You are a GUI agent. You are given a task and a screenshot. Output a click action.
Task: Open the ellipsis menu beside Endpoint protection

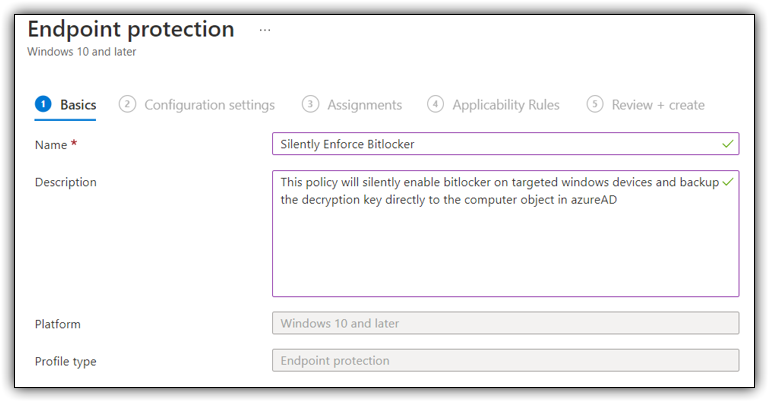[x=265, y=30]
